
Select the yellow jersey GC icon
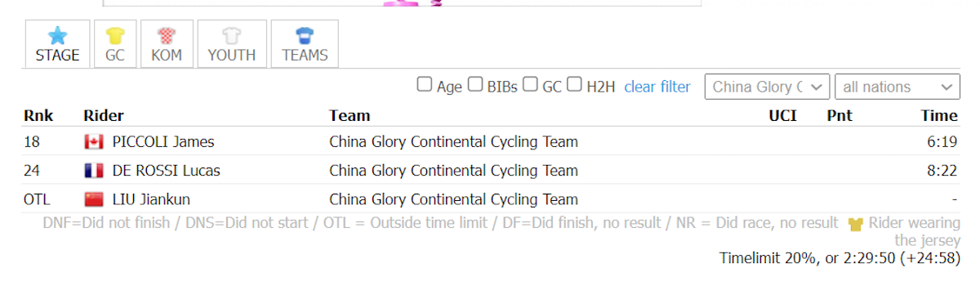(114, 35)
